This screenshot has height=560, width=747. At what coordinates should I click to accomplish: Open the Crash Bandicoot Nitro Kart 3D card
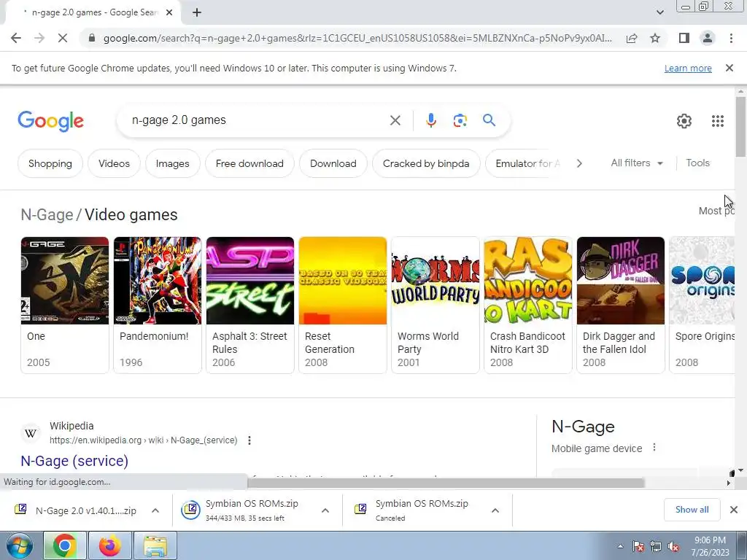point(528,305)
